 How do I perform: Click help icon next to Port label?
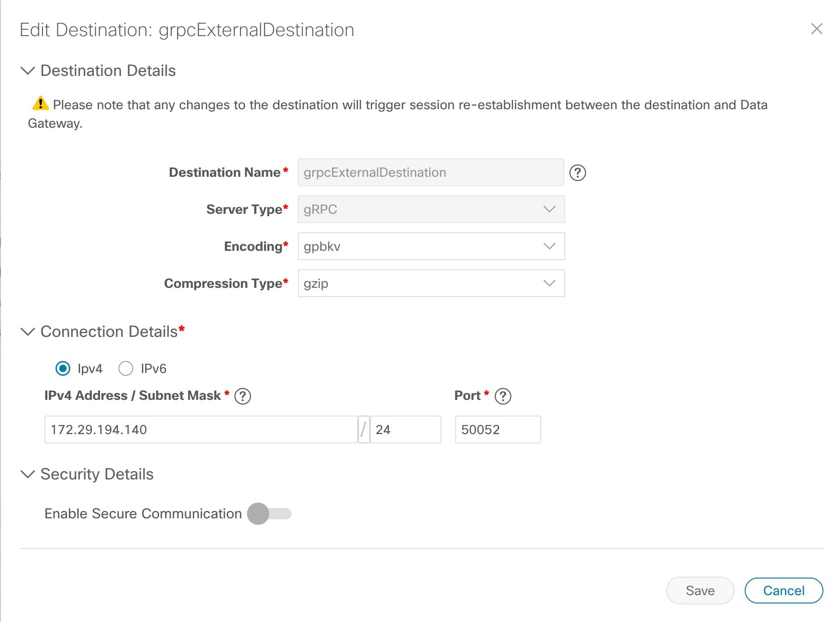(503, 396)
